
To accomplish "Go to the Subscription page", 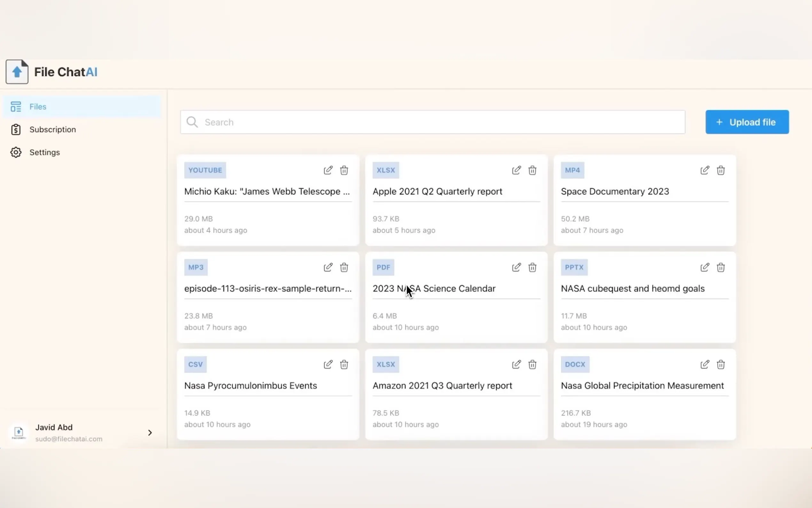I will pyautogui.click(x=52, y=130).
